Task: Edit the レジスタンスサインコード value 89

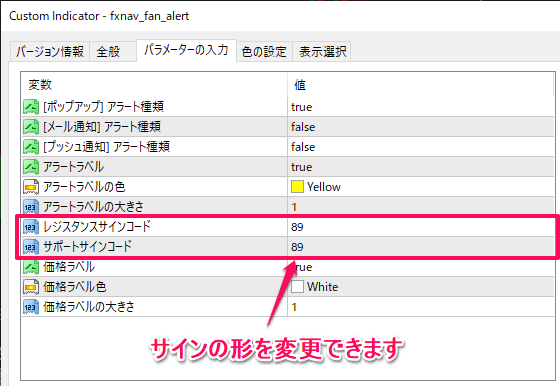Action: point(297,227)
